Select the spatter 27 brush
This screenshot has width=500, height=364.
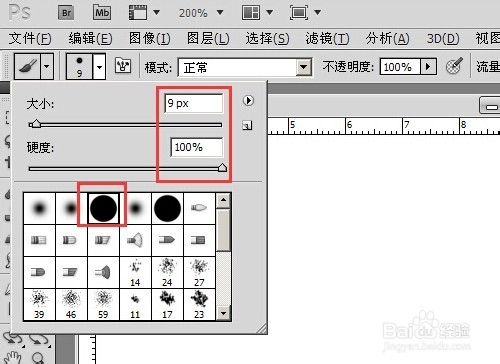[x=199, y=272]
